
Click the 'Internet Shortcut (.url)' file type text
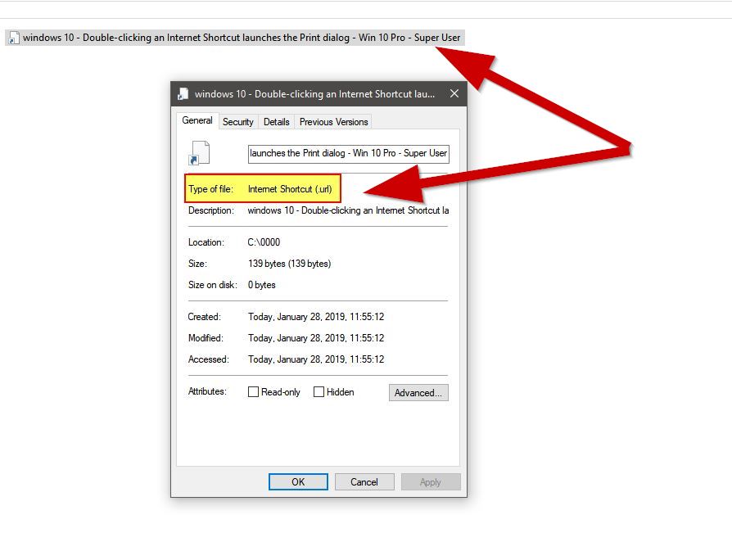click(x=290, y=189)
